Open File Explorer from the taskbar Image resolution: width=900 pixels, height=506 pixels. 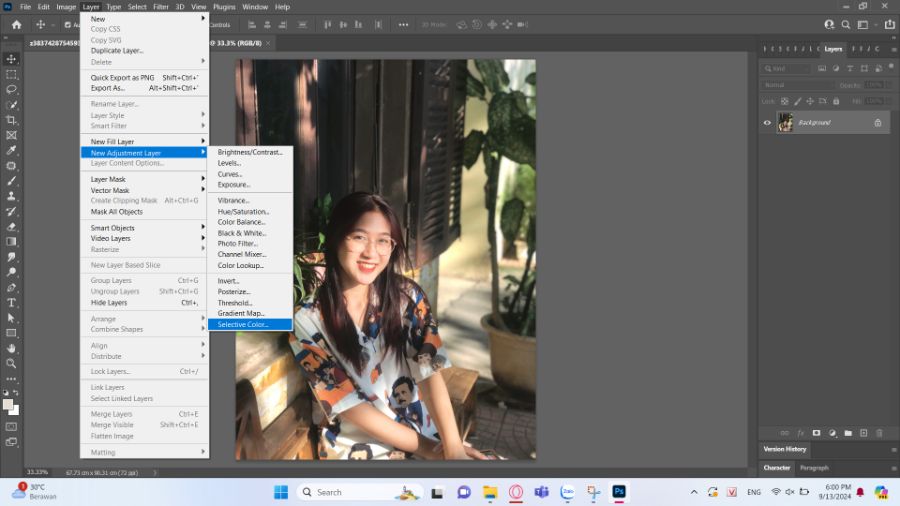[490, 492]
